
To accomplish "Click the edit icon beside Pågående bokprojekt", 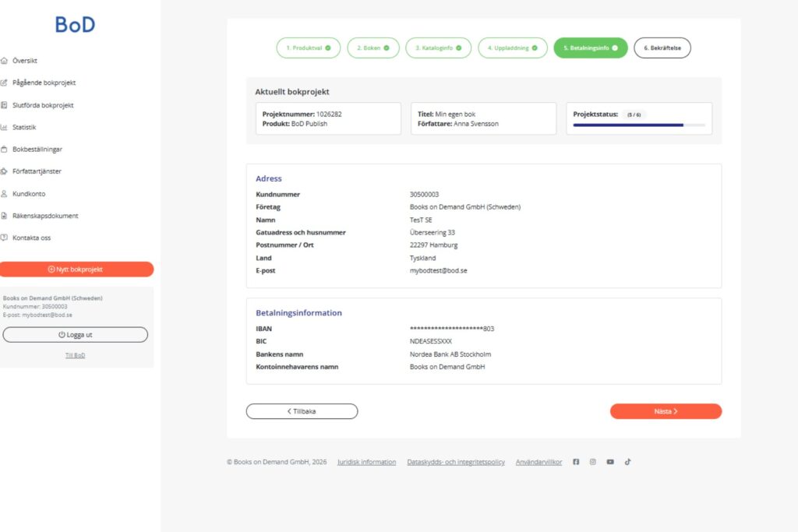I will pyautogui.click(x=4, y=83).
